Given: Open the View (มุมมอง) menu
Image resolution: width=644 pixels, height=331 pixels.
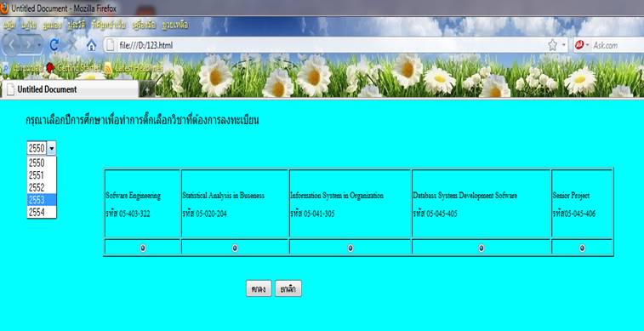Looking at the screenshot, I should (52, 26).
